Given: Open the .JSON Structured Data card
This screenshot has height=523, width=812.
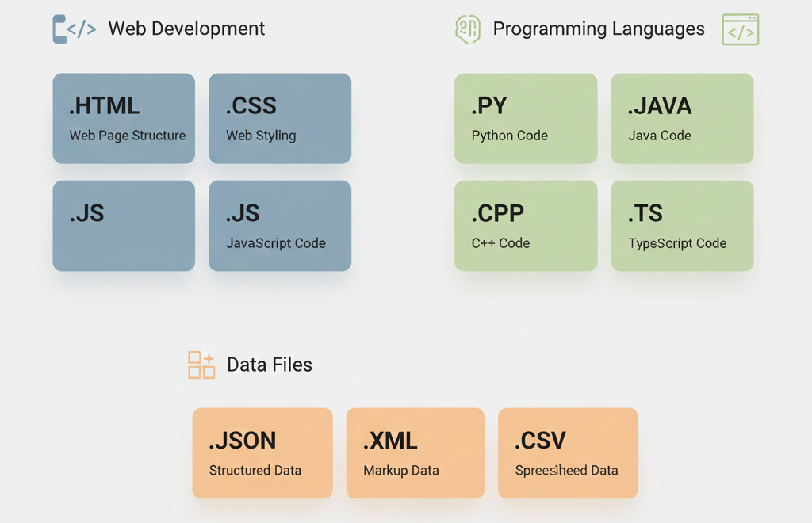Looking at the screenshot, I should [x=262, y=452].
